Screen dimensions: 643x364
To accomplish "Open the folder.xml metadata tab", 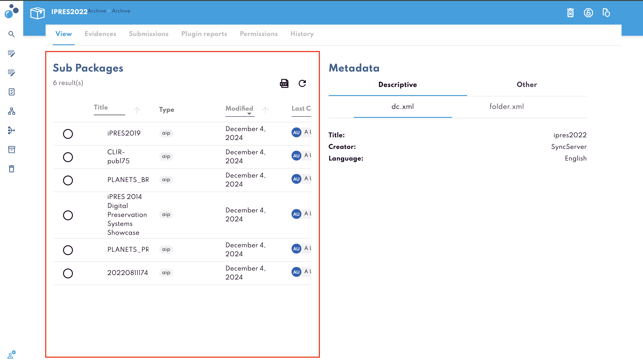I will click(507, 107).
